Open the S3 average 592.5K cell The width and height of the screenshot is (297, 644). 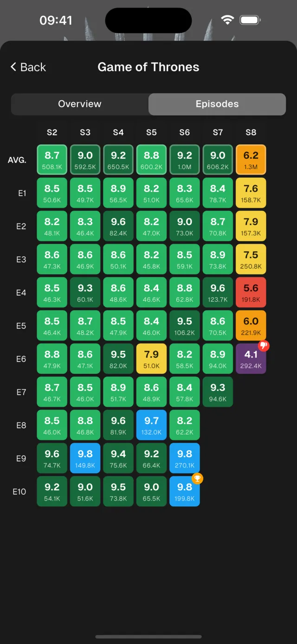click(85, 160)
